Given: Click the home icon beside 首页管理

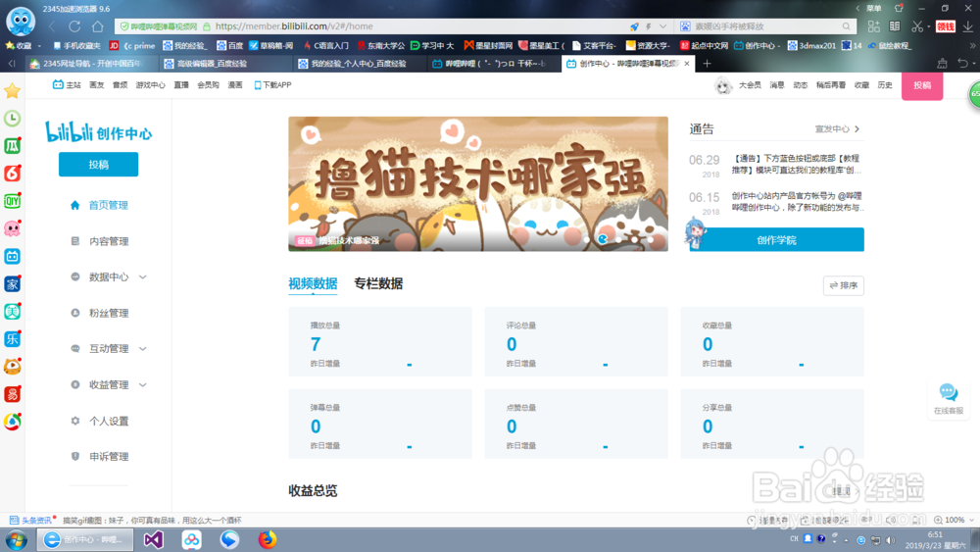Looking at the screenshot, I should (x=75, y=205).
